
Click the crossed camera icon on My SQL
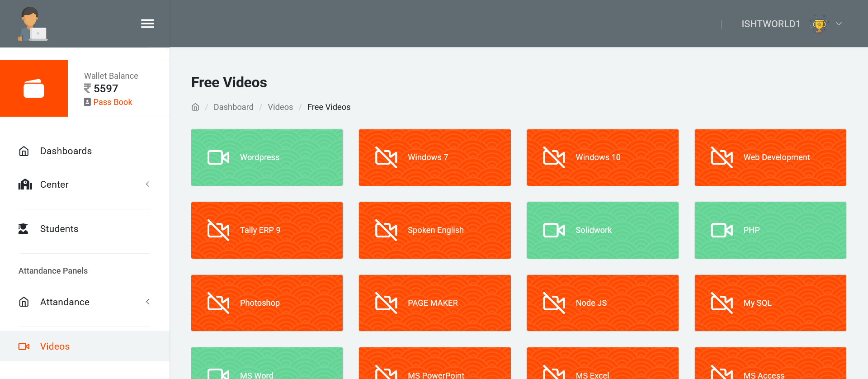[722, 303]
